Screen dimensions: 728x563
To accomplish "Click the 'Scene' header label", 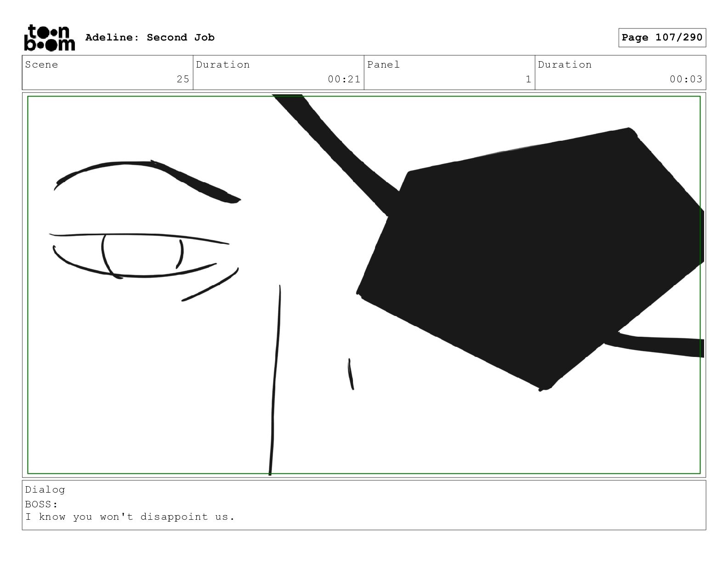I will (x=41, y=64).
